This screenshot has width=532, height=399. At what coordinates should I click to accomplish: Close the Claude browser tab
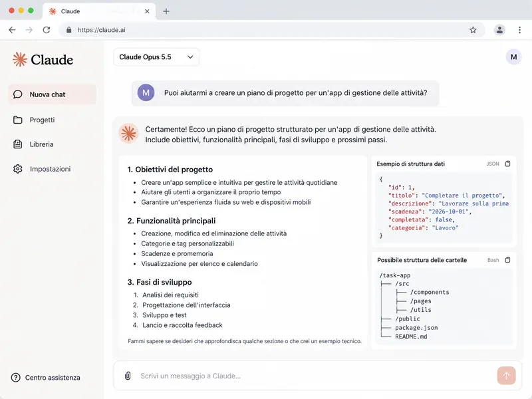tap(147, 11)
